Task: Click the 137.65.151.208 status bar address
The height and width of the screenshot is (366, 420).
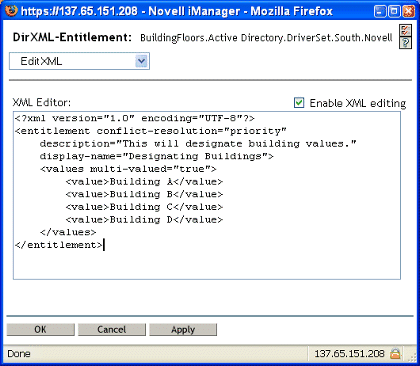Action: (349, 354)
